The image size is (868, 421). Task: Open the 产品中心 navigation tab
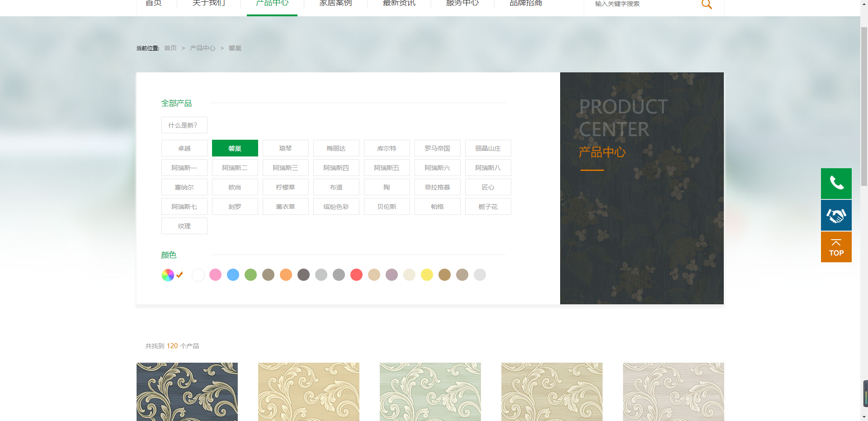(272, 5)
